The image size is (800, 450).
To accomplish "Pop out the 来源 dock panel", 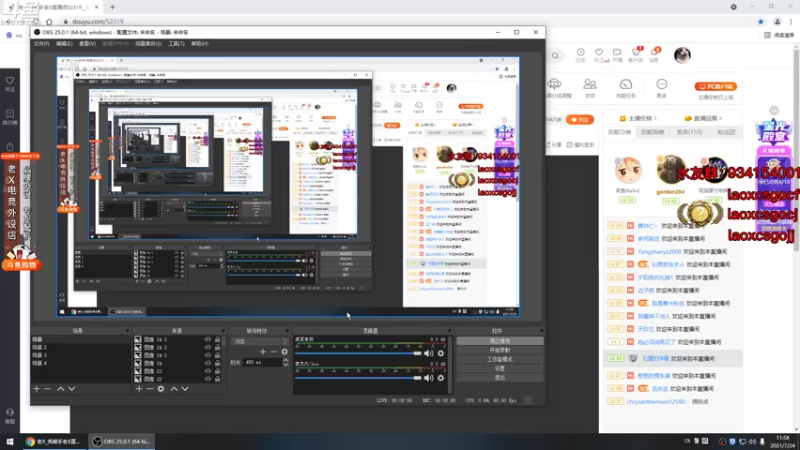I will (x=223, y=331).
